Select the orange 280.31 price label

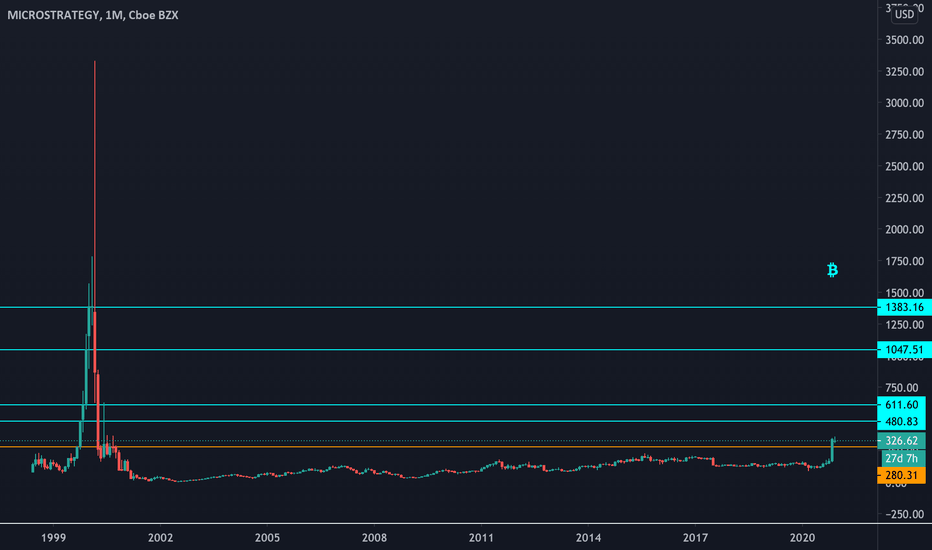coord(901,475)
